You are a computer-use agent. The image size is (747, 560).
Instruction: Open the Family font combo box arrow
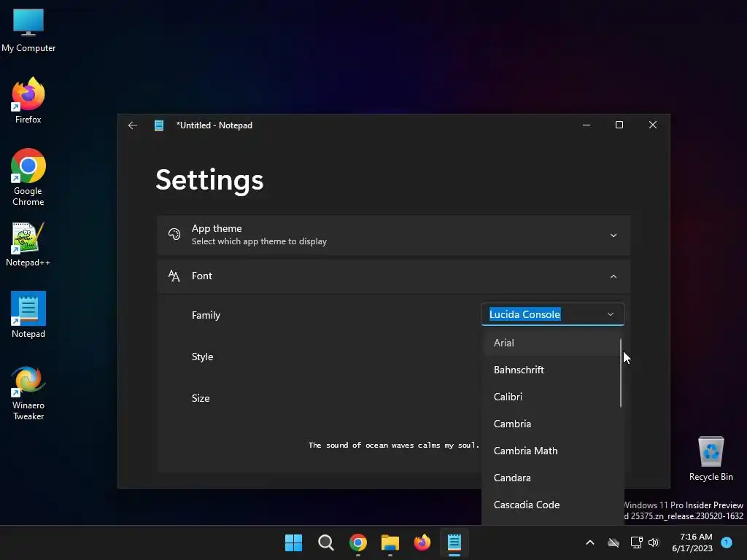(x=611, y=314)
